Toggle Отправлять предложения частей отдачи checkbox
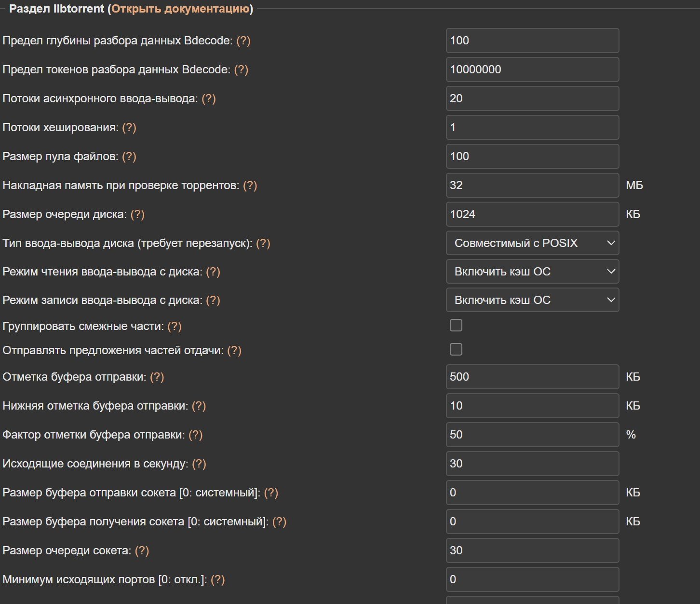700x604 pixels. [456, 349]
